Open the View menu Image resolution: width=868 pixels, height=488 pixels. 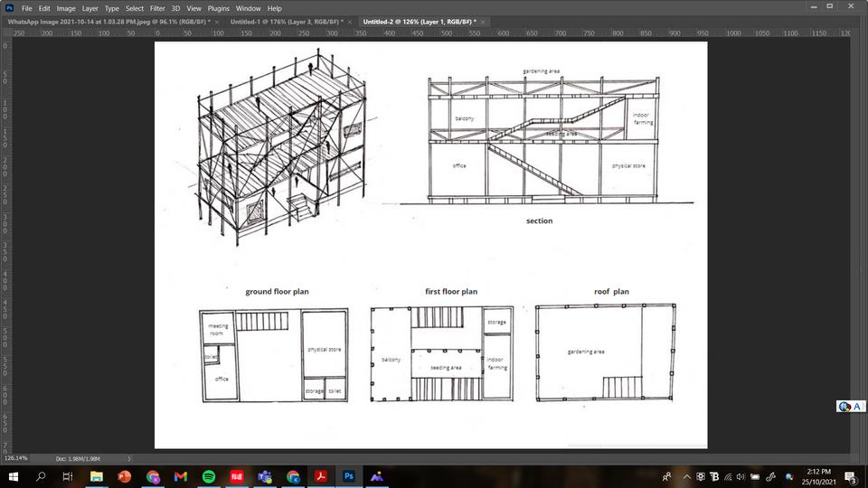pyautogui.click(x=193, y=8)
